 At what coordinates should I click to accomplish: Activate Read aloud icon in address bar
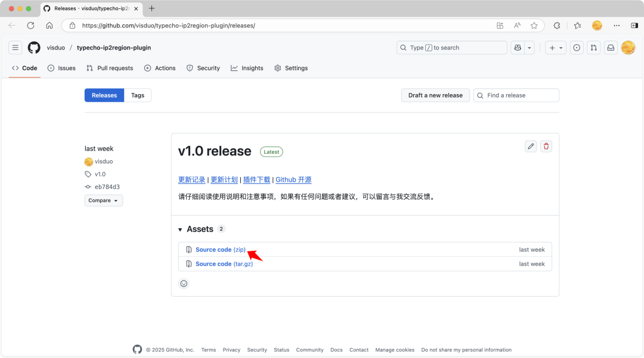(x=517, y=26)
